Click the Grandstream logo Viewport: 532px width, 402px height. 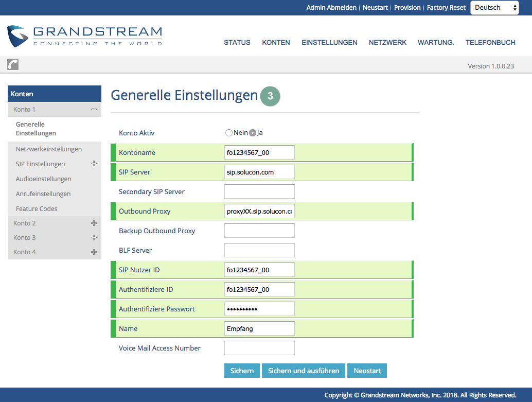pos(84,36)
